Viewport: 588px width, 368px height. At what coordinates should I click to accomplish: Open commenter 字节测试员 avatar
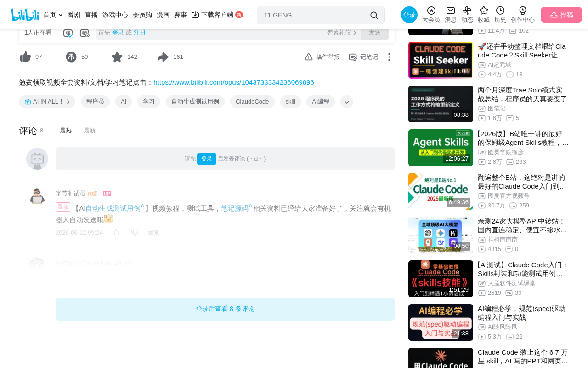point(37,196)
